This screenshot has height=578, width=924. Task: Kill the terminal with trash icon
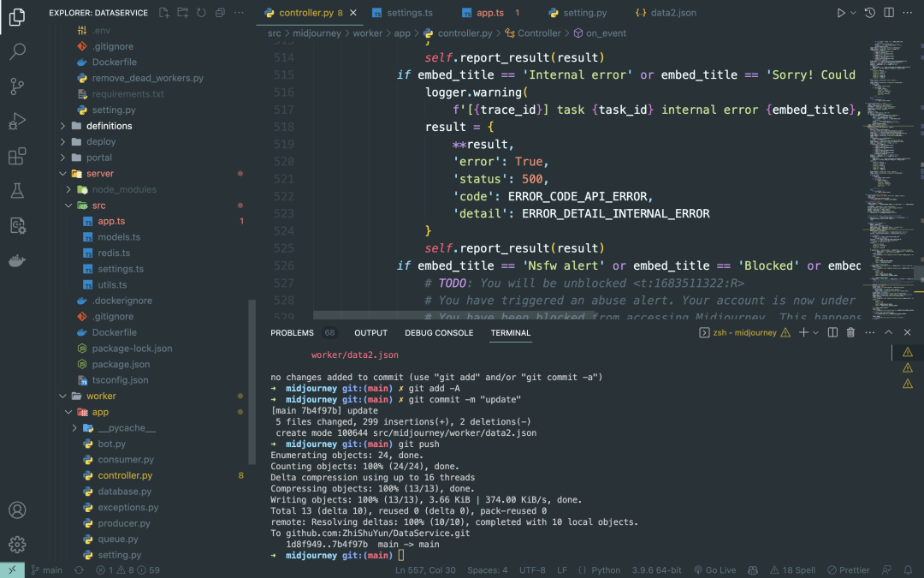tap(850, 332)
